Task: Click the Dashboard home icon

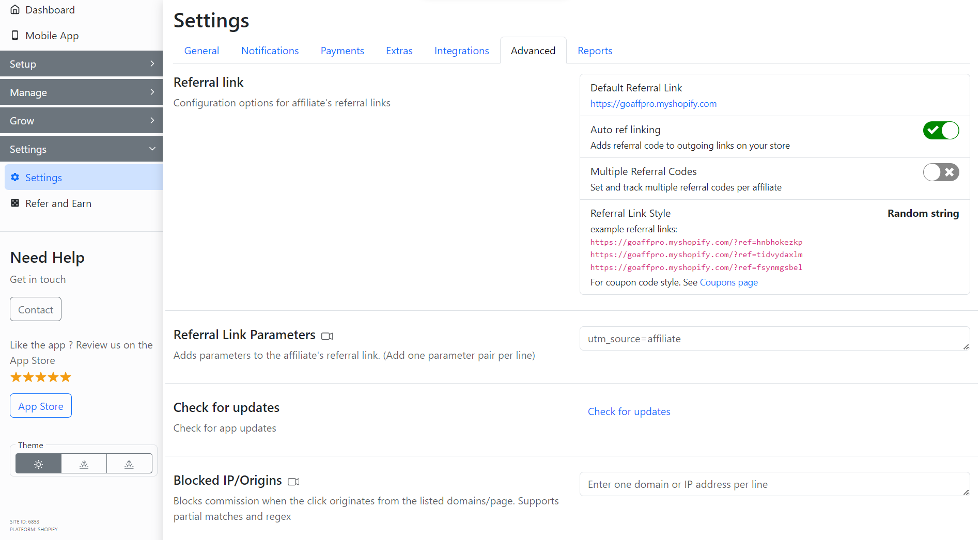Action: 15,10
